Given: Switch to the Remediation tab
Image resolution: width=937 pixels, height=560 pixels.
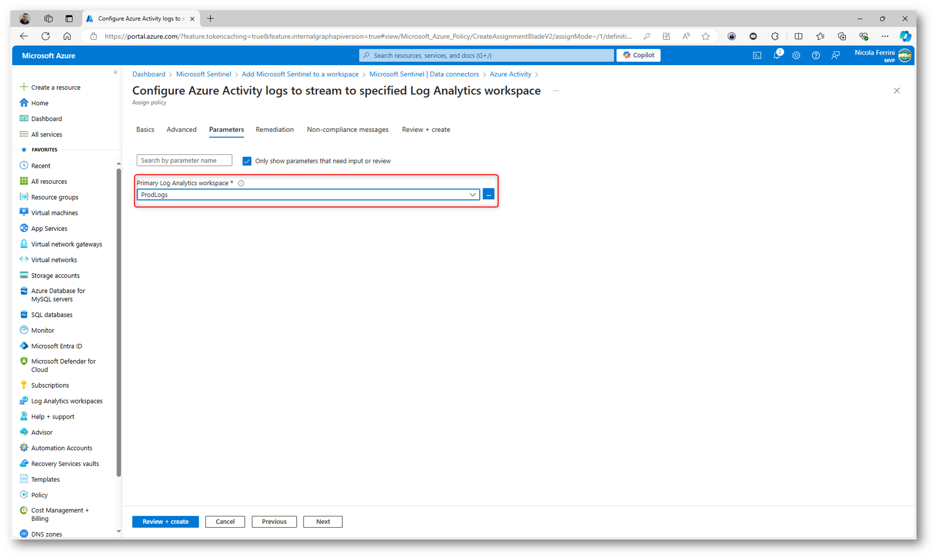Looking at the screenshot, I should tap(274, 129).
